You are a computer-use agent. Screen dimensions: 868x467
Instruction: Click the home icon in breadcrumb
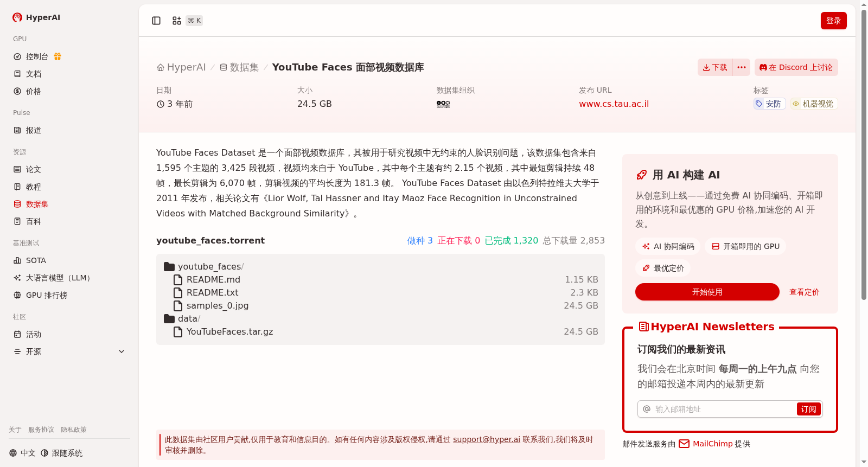coord(161,67)
